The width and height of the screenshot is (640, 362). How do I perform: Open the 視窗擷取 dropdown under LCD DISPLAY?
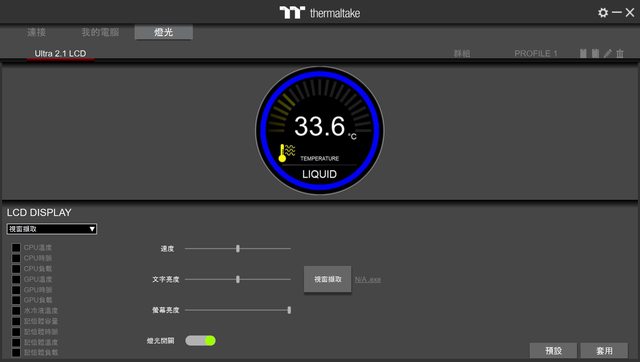point(52,229)
